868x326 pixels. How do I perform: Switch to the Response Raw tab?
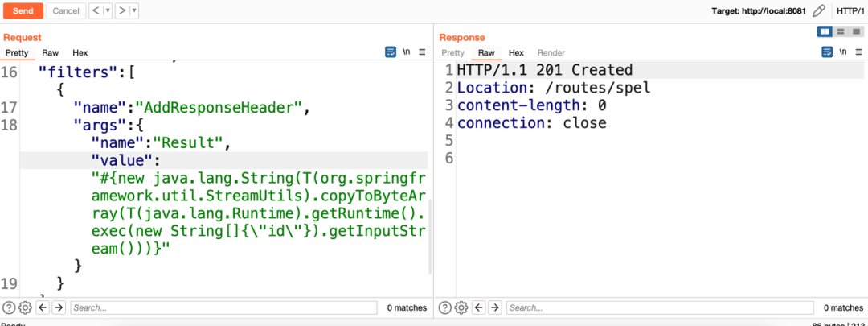(x=486, y=52)
